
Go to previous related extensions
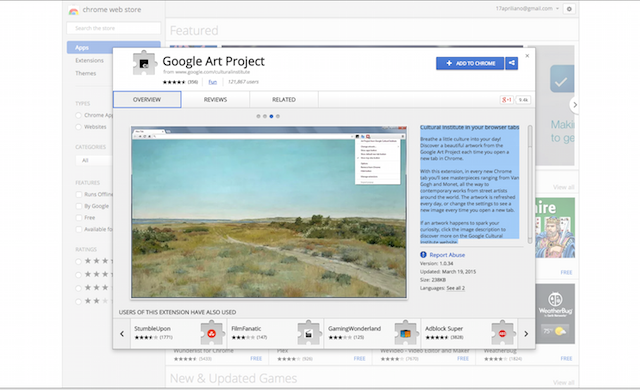pyautogui.click(x=122, y=334)
